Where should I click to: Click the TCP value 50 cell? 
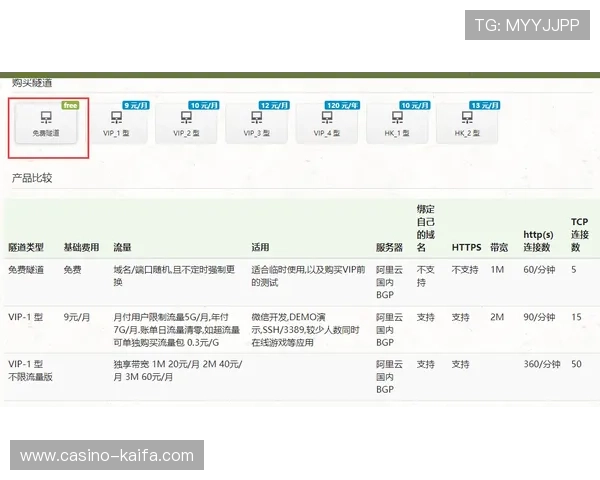[x=576, y=364]
